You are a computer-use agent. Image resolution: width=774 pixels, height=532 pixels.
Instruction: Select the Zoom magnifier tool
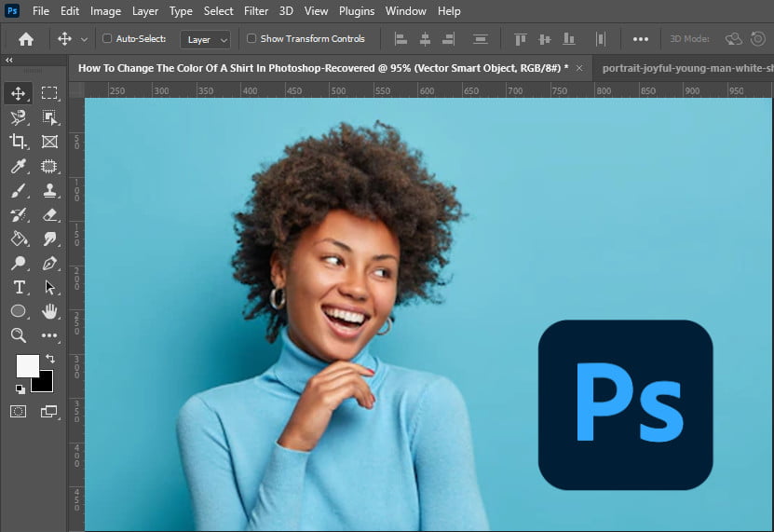pos(19,335)
